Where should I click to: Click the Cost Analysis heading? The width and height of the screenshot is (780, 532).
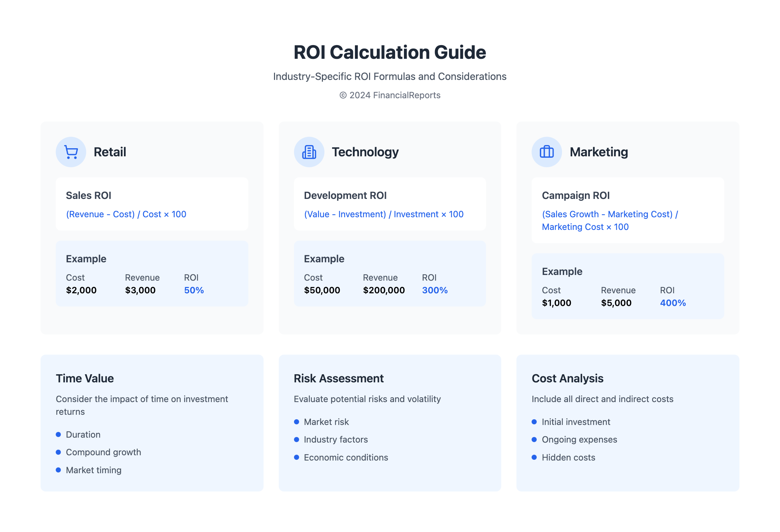(x=567, y=378)
